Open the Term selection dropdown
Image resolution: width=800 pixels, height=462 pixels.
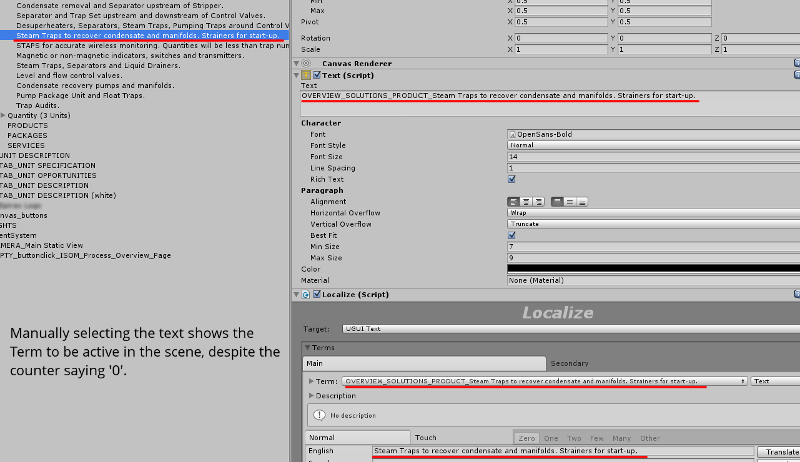click(x=545, y=381)
